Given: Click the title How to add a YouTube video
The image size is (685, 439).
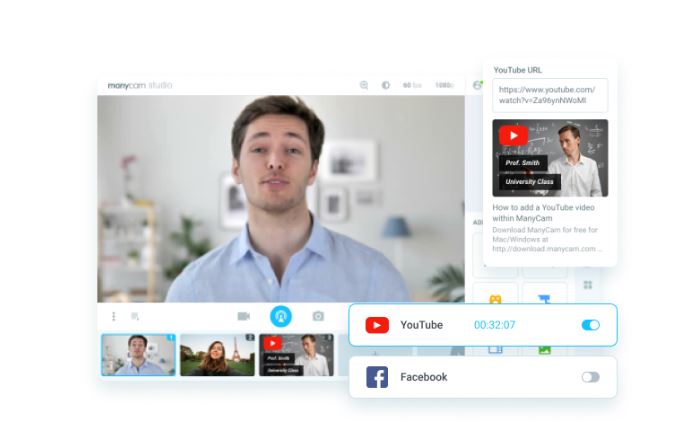Looking at the screenshot, I should pyautogui.click(x=543, y=213).
